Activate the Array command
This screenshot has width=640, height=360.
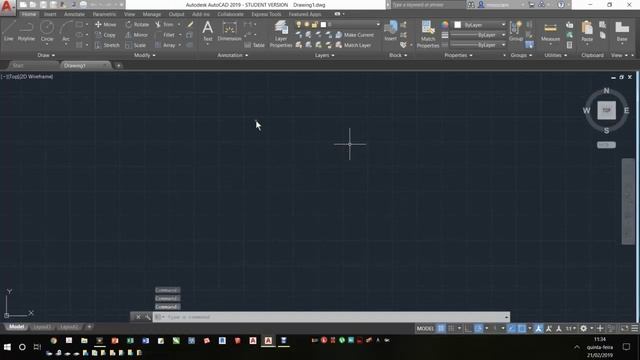click(165, 45)
